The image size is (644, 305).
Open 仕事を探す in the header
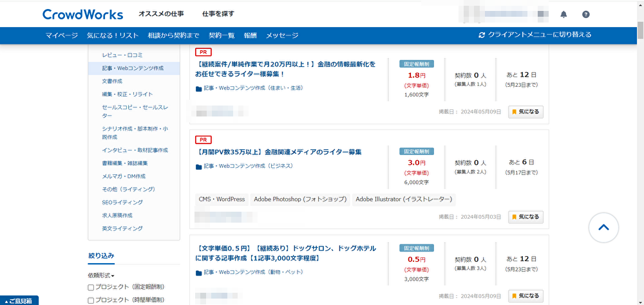point(218,14)
